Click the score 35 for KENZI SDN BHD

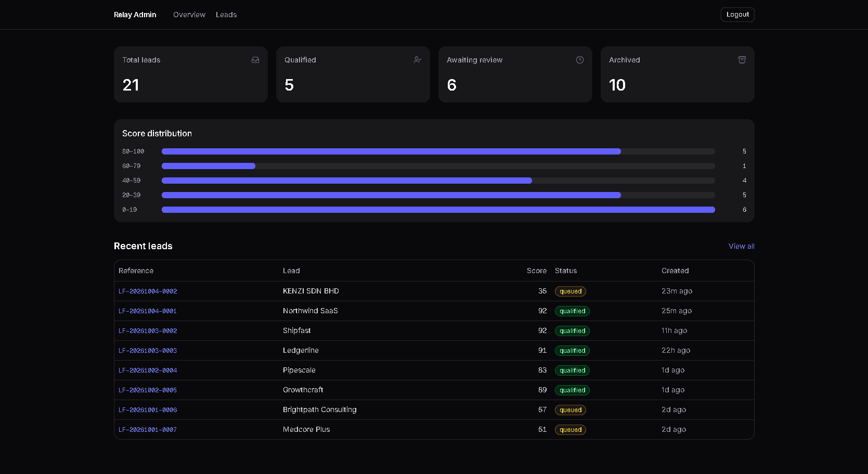(542, 291)
